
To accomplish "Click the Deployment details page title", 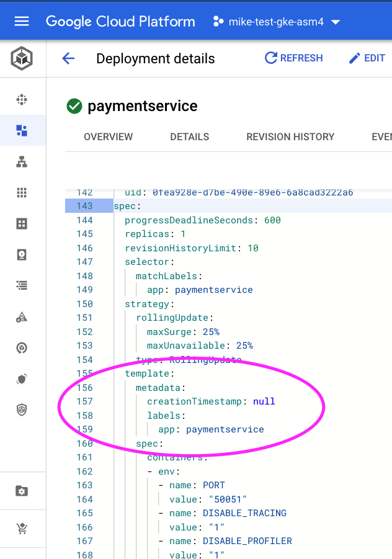I will [x=156, y=58].
